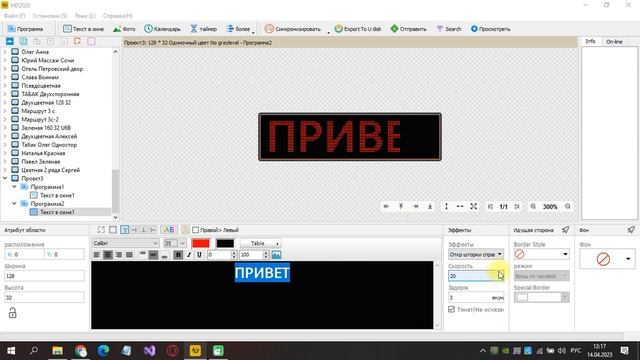Set vertical alignment to bottom
Viewport: 640px width, 360px height.
pos(164,255)
